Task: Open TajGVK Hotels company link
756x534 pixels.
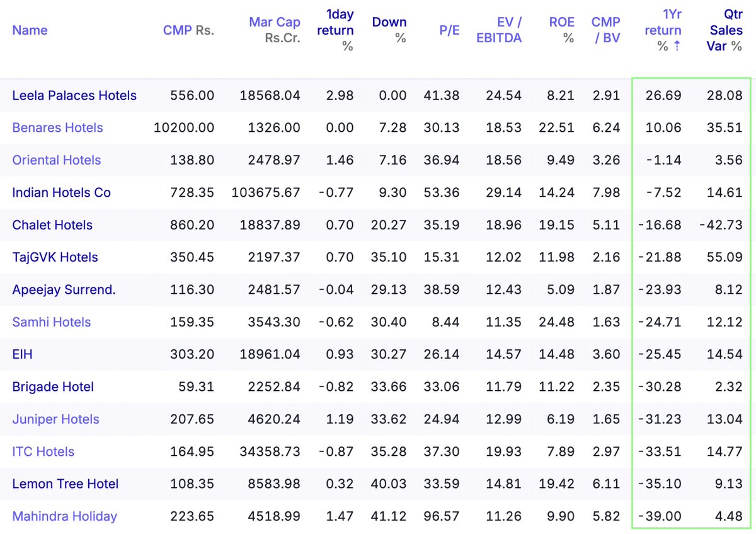Action: 55,257
